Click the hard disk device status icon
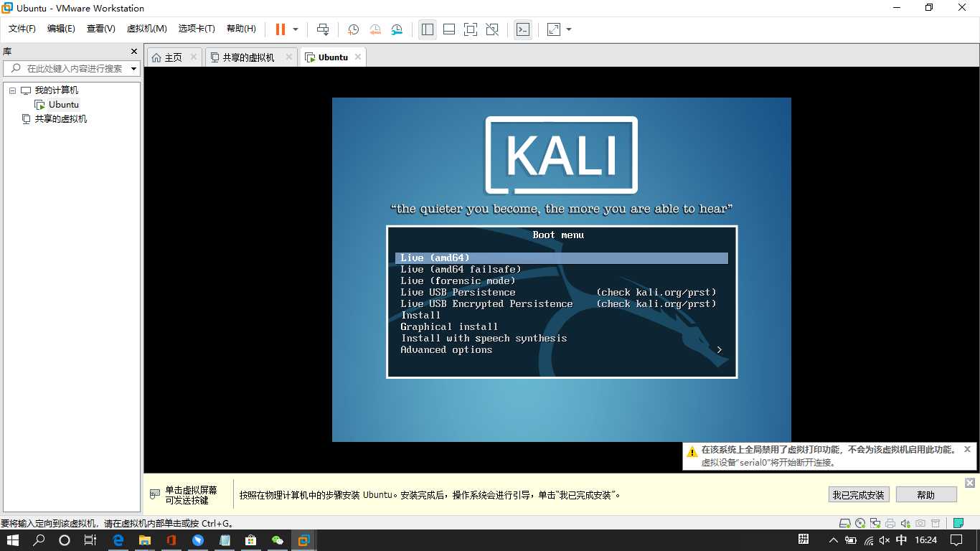980x551 pixels. pyautogui.click(x=845, y=524)
